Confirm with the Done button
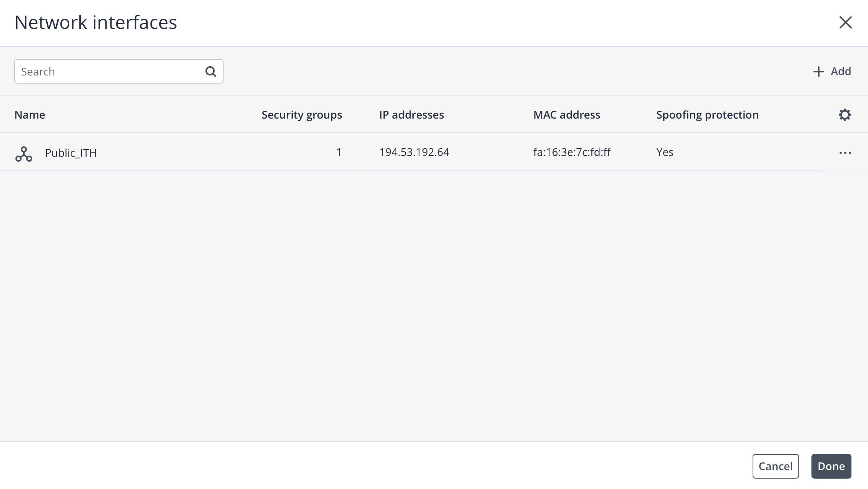This screenshot has width=868, height=489. coord(831,466)
